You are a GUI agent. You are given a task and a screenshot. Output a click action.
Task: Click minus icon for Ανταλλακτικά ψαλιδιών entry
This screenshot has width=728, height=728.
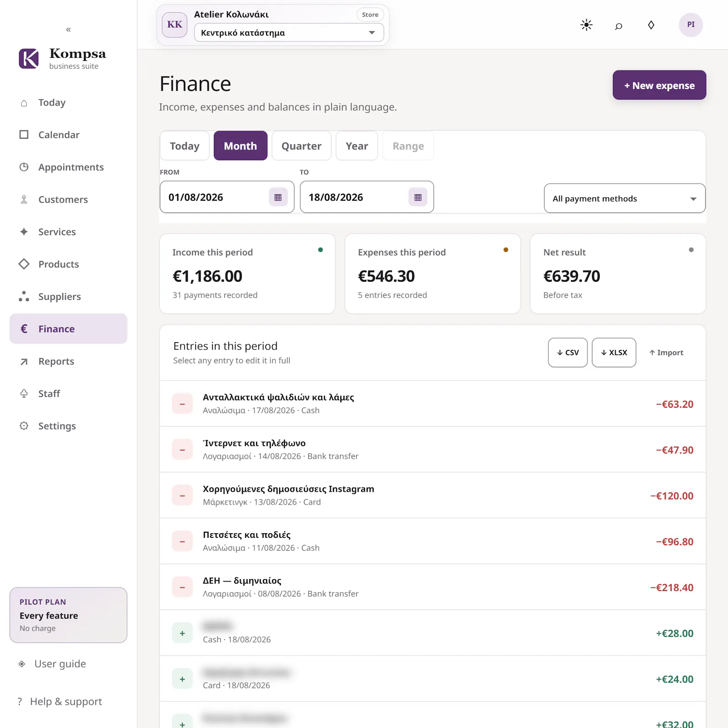point(182,404)
